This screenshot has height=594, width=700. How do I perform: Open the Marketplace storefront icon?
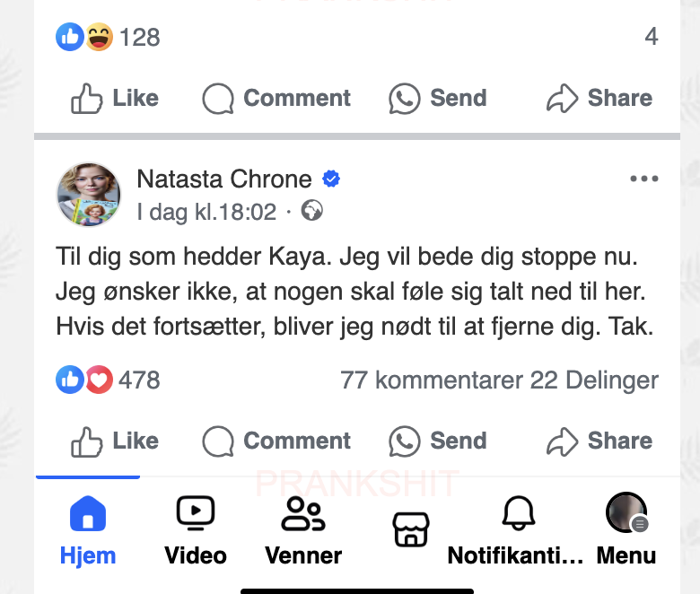click(x=411, y=529)
